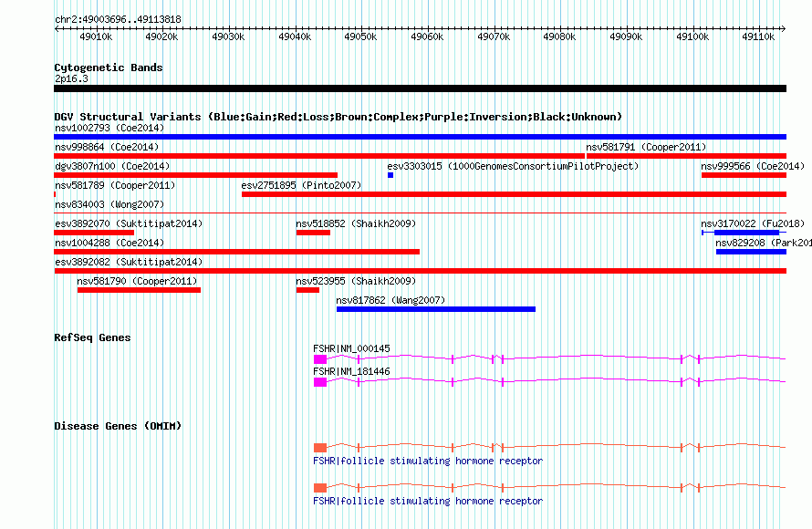The height and width of the screenshot is (529, 812).
Task: Select the orange first exon of lower OMIM FSHR
Action: tap(320, 488)
